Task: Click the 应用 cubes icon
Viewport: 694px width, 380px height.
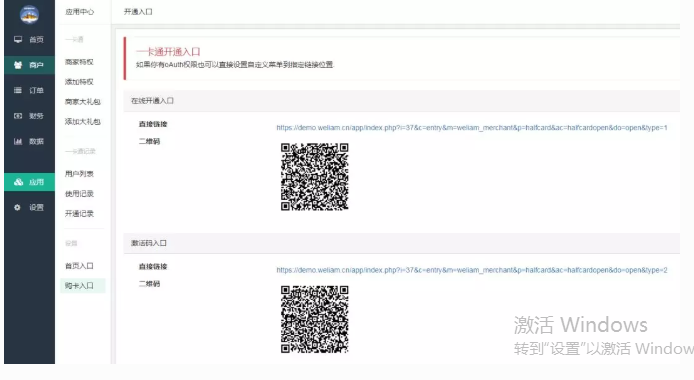Action: [18, 182]
